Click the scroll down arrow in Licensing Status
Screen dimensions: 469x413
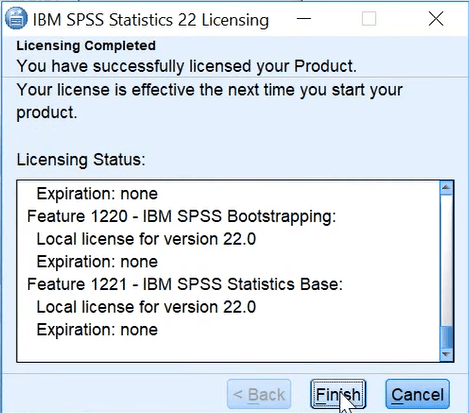446,354
